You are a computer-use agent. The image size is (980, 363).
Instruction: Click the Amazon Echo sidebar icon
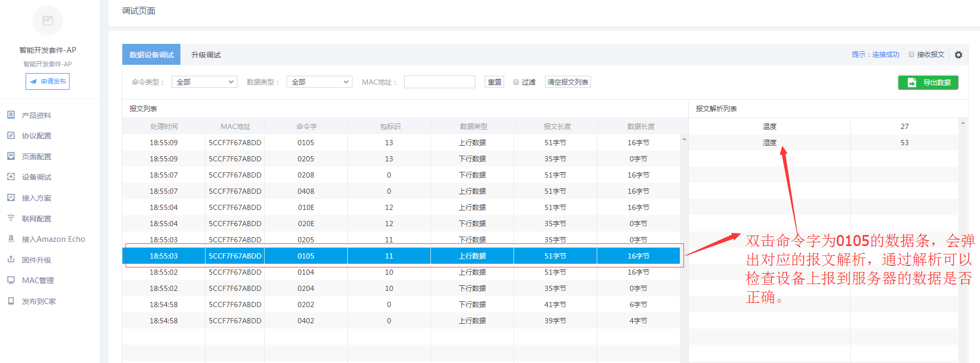tap(11, 239)
